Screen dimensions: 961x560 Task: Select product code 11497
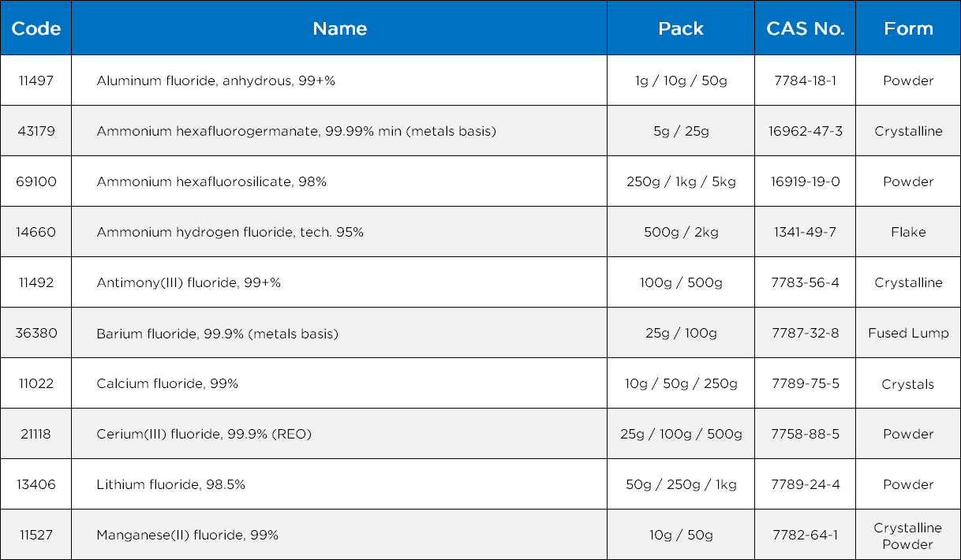36,80
